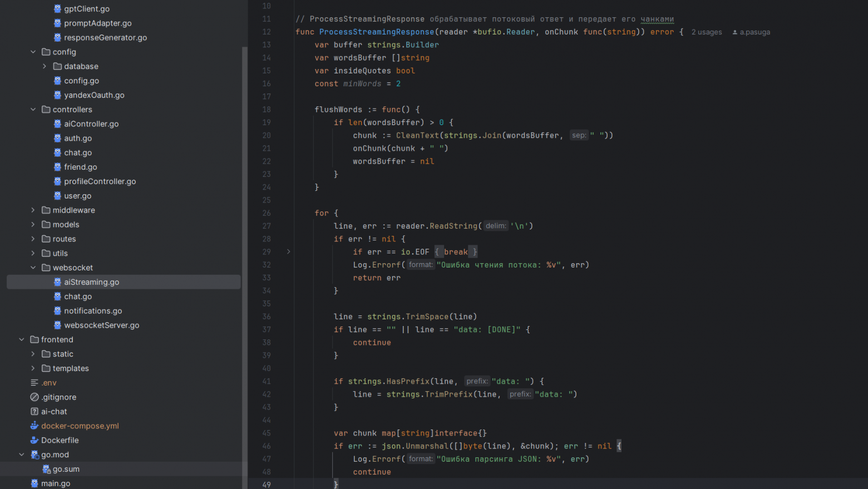
Task: Click the Go file icon beside aiController.go
Action: click(x=57, y=124)
